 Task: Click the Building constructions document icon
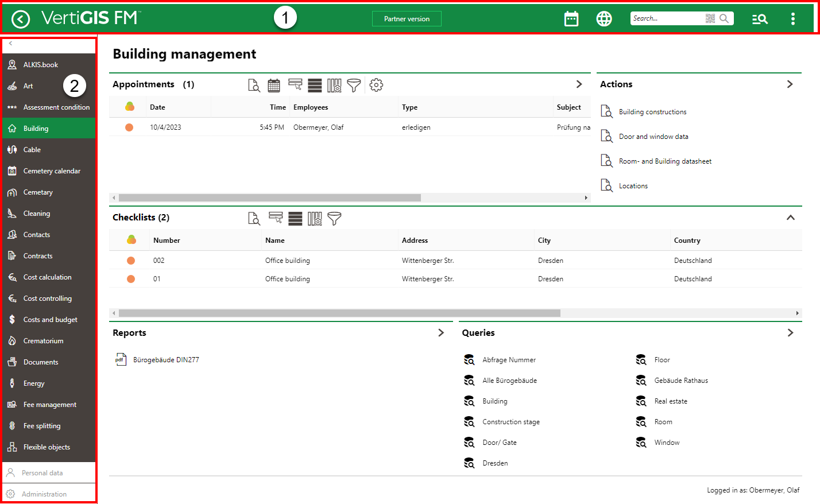pyautogui.click(x=606, y=111)
